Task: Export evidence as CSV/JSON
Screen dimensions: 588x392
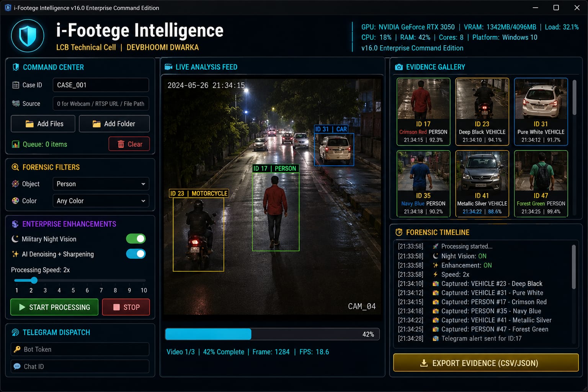Action: [x=486, y=363]
